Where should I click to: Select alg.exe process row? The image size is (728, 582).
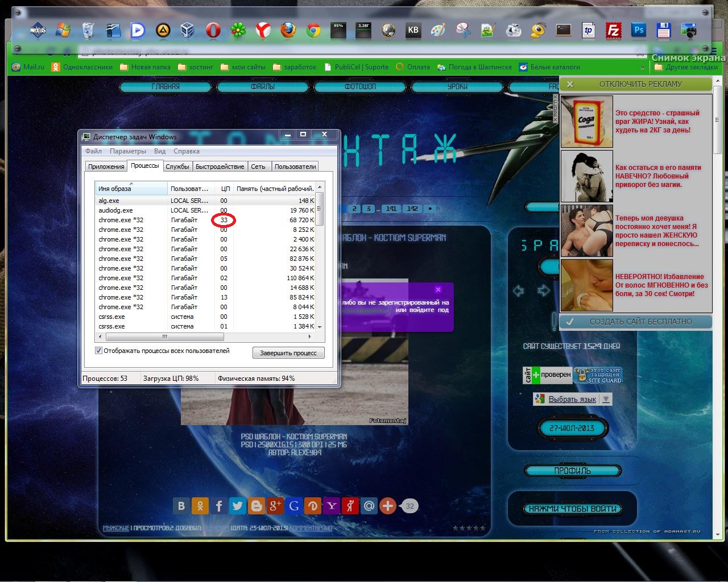pyautogui.click(x=205, y=201)
